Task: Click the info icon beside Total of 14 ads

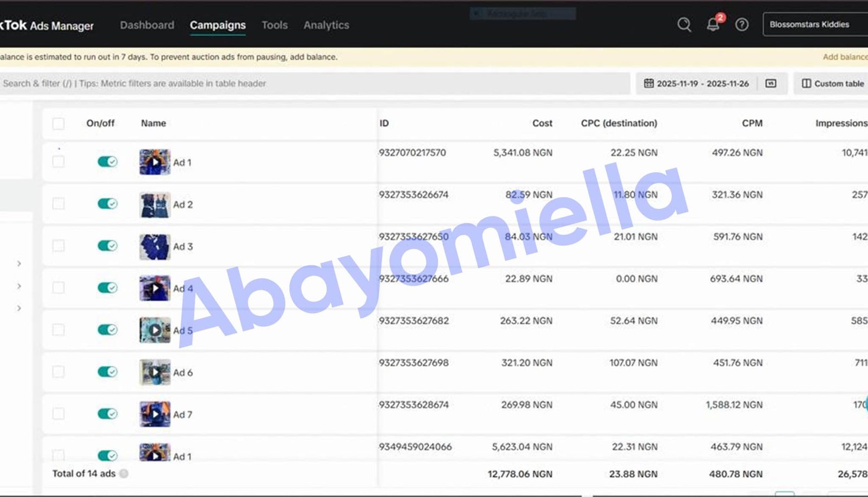Action: click(124, 474)
